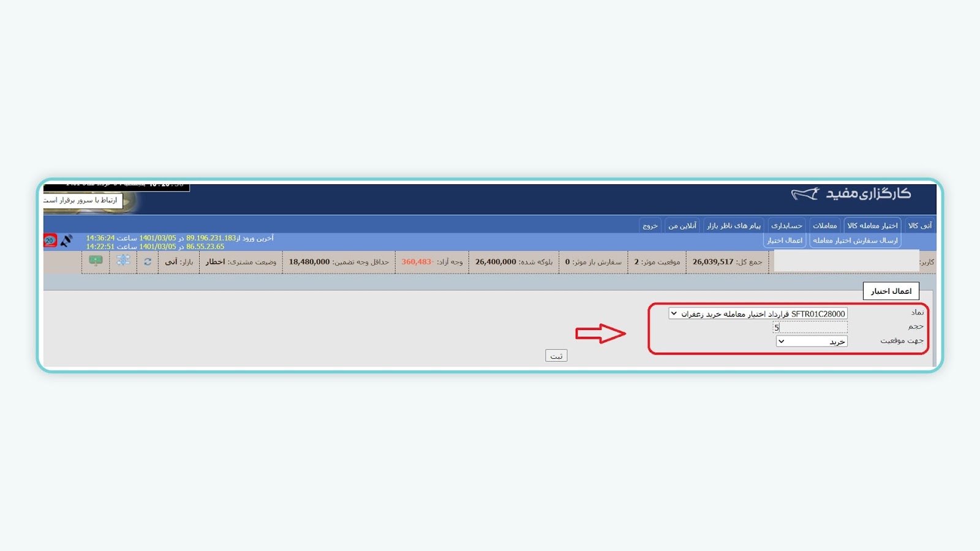Click the red وجه آزاد value 360,483-
980x551 pixels.
point(417,261)
